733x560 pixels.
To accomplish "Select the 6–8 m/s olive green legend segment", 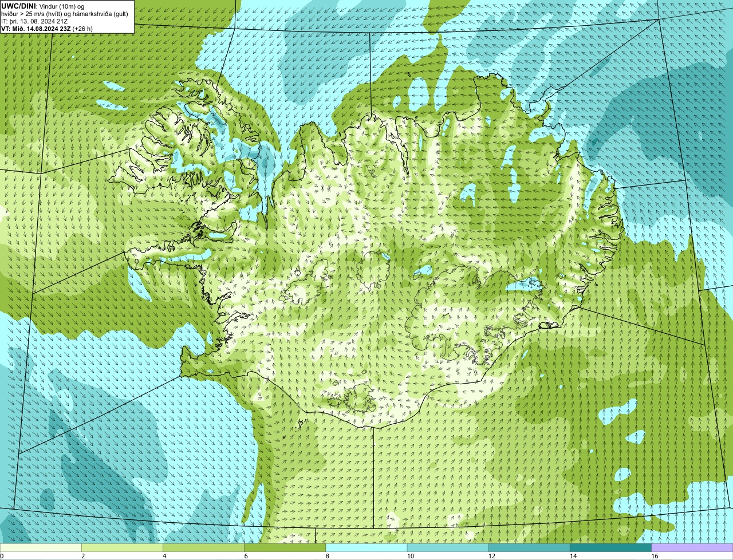I will click(285, 548).
